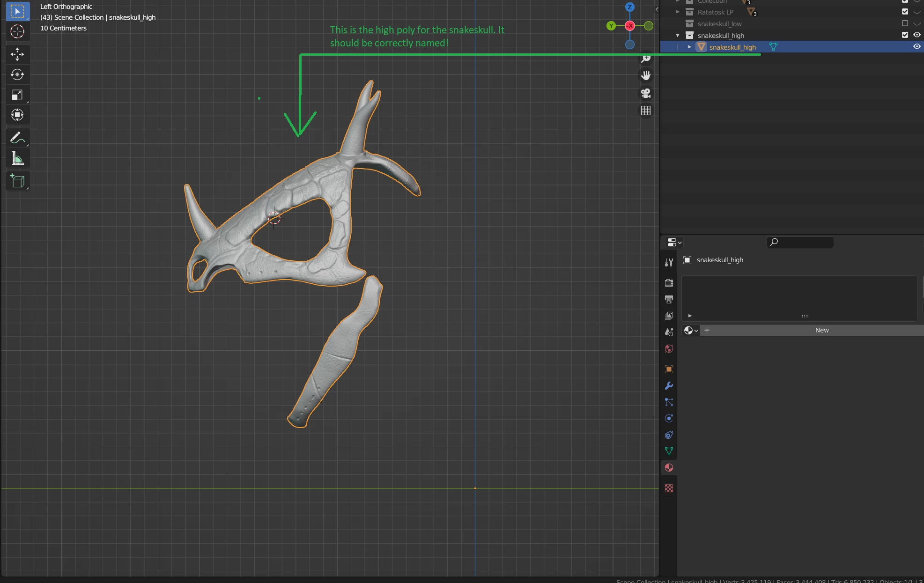Select the Add Cube tool
This screenshot has height=583, width=924.
pos(17,181)
